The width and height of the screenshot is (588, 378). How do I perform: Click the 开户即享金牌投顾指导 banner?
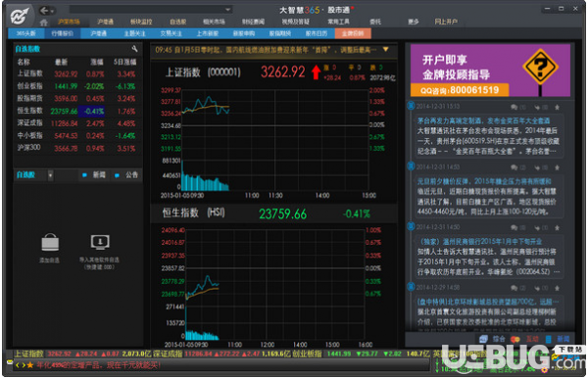coord(490,71)
